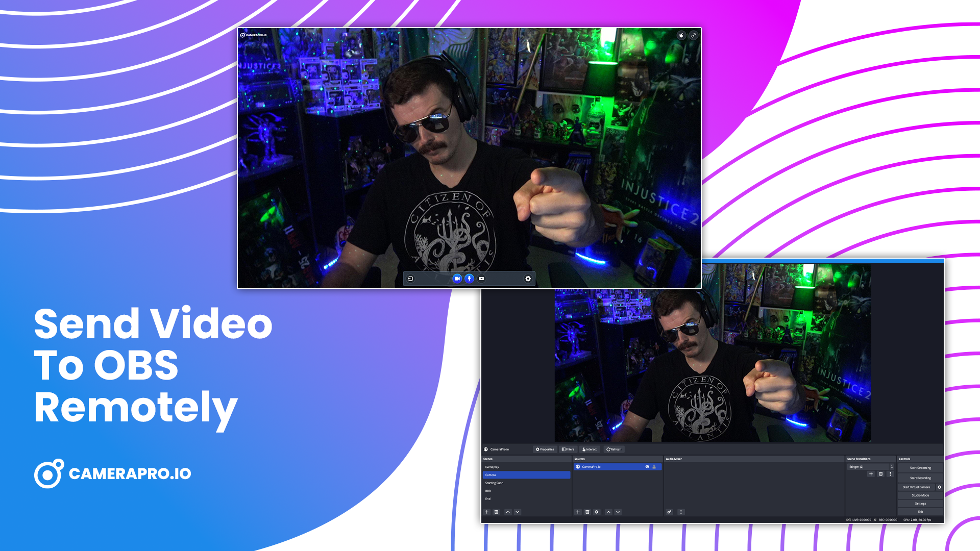Hide the CameraPro.io source with the eye icon
This screenshot has width=980, height=551.
tap(647, 467)
